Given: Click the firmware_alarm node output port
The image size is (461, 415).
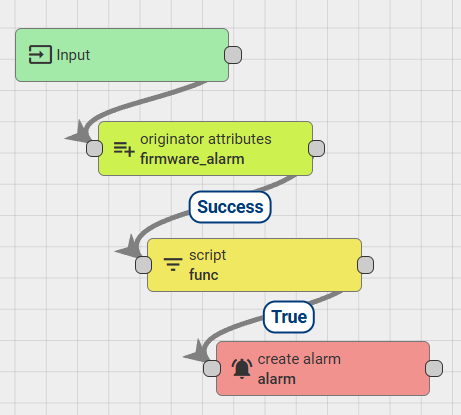Looking at the screenshot, I should click(316, 148).
